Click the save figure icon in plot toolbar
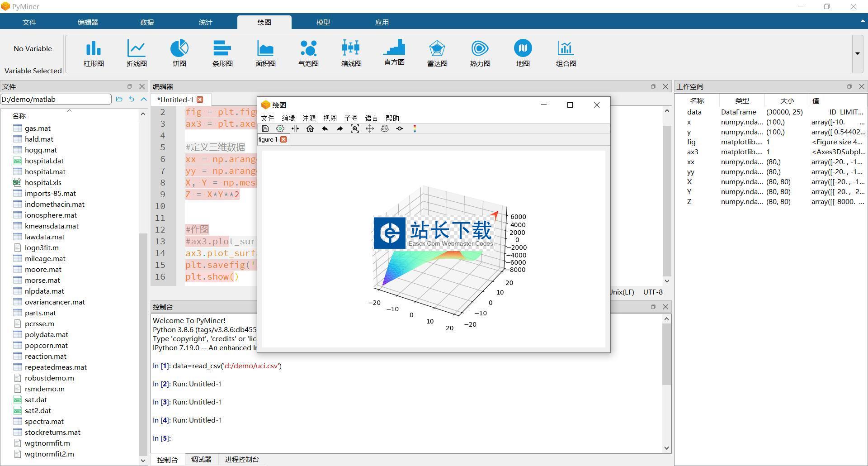 click(x=265, y=129)
